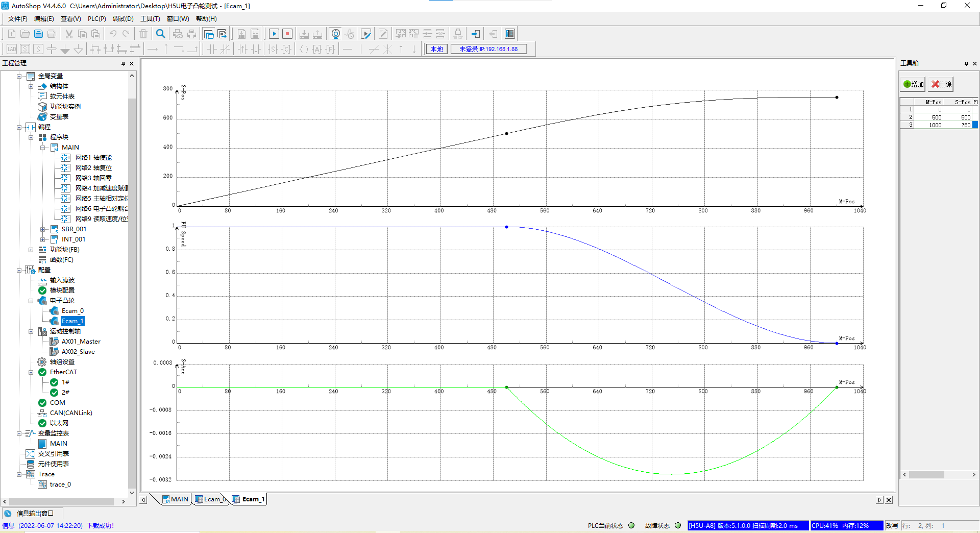Click the red stop PLC icon
The image size is (980, 533).
[x=287, y=34]
